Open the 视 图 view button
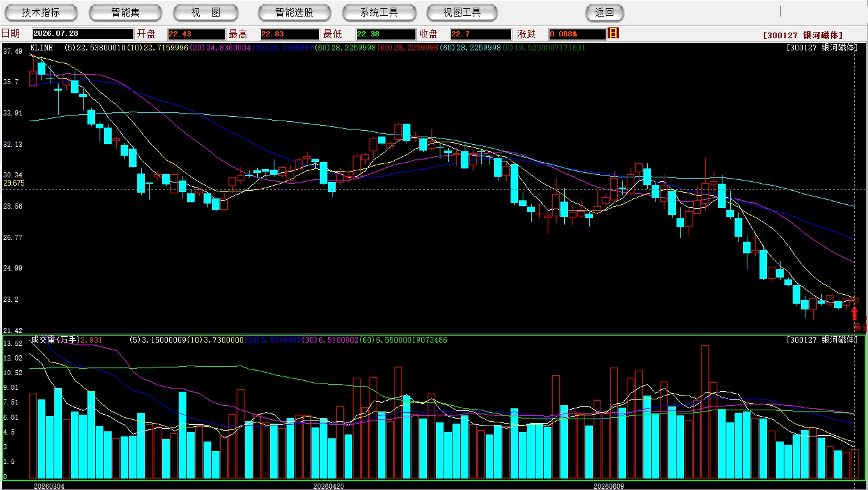 (x=206, y=12)
